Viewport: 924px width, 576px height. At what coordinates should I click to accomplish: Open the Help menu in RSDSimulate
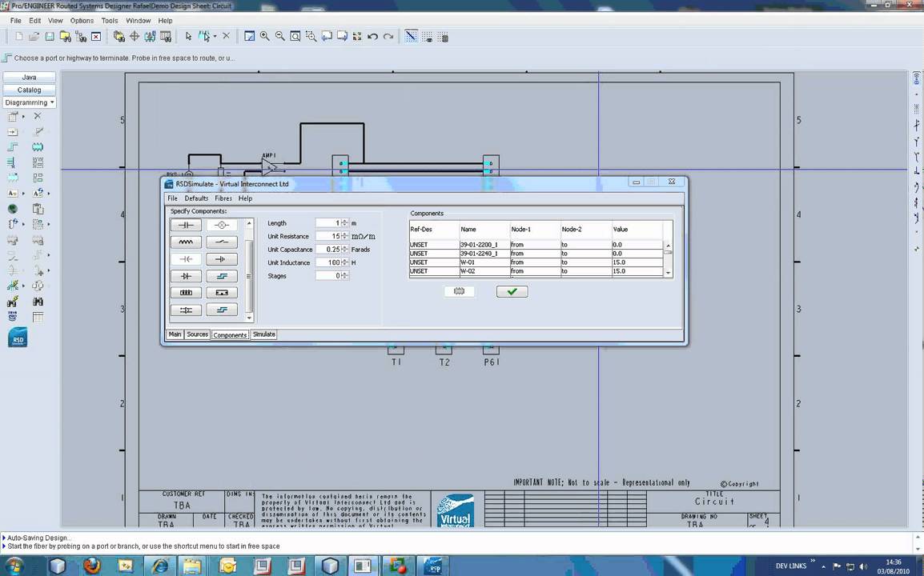coord(245,198)
